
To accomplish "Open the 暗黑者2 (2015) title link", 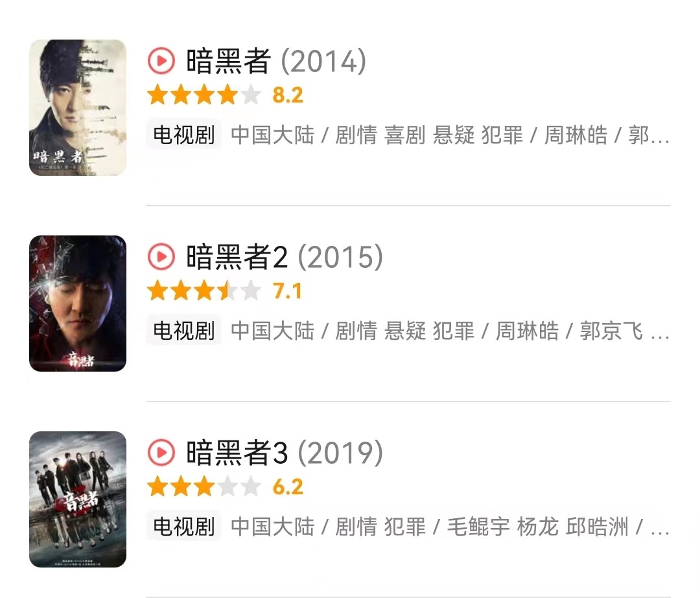I will 233,257.
